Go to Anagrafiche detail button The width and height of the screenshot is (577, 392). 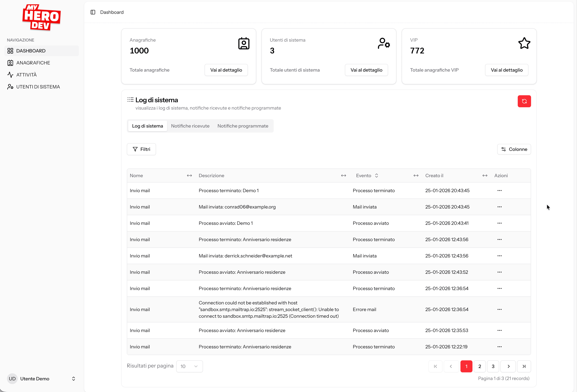(226, 70)
